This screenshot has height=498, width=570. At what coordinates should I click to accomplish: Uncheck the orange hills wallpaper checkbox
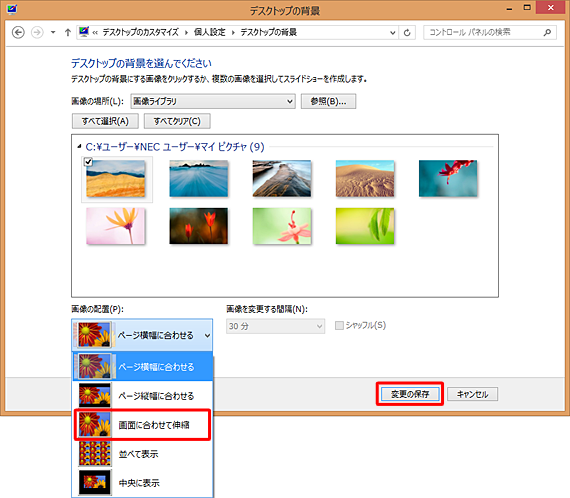click(88, 161)
